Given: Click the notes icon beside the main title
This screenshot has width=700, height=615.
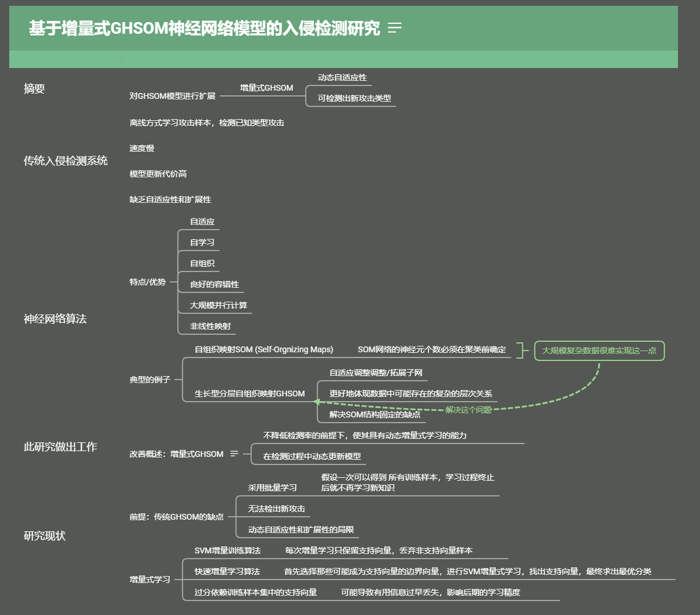Looking at the screenshot, I should click(x=395, y=28).
